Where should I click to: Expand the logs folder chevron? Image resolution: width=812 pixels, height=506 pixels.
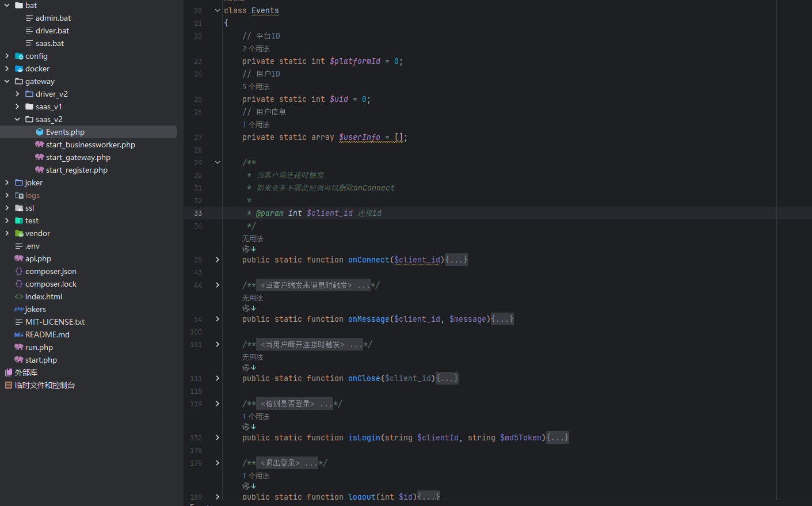click(7, 195)
